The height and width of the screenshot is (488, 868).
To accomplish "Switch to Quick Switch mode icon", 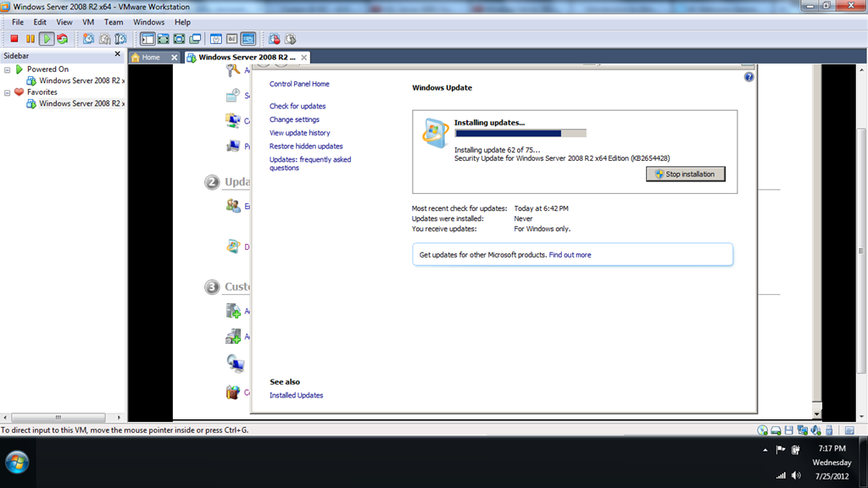I will pos(164,39).
